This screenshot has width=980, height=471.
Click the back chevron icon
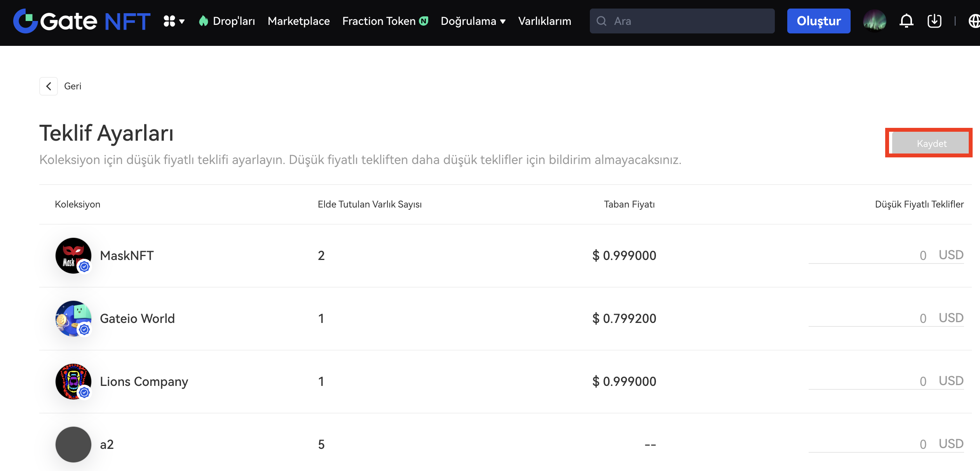click(x=49, y=86)
